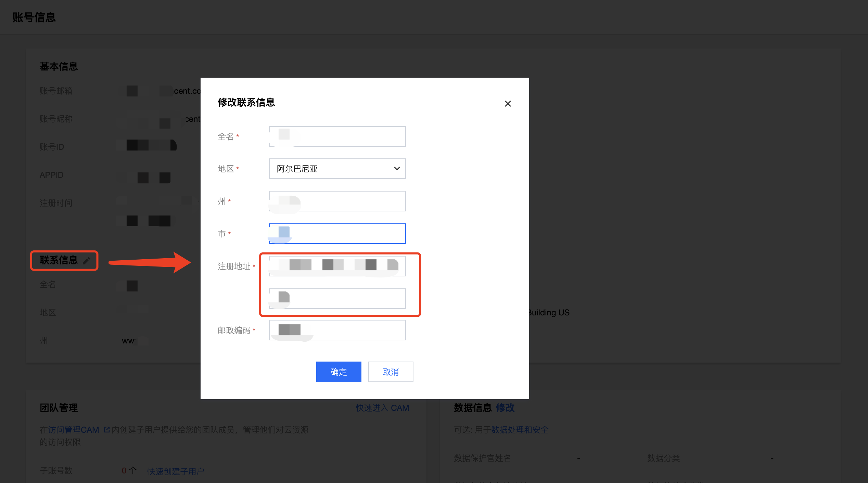Viewport: 868px width, 483px height.
Task: Click the pencil edit icon beside 联系信息
Action: (87, 261)
